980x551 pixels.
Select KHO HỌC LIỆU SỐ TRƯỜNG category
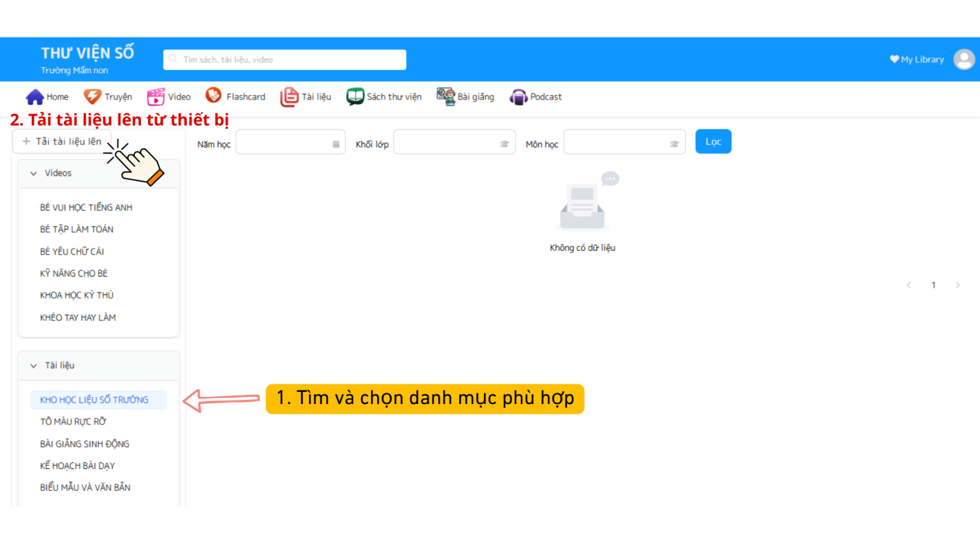94,400
